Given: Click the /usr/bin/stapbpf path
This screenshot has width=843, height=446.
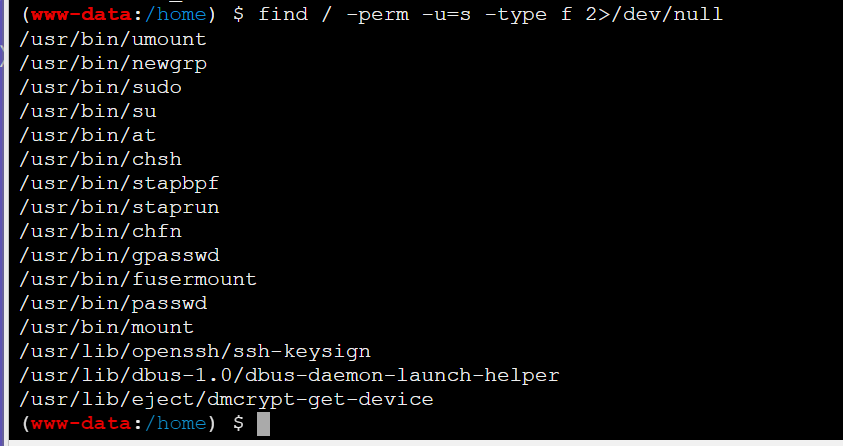Looking at the screenshot, I should click(x=118, y=183).
